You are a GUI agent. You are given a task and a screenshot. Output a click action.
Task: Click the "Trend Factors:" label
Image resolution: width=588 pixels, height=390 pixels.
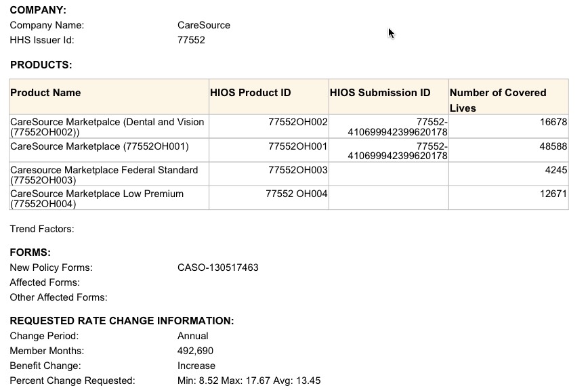42,229
